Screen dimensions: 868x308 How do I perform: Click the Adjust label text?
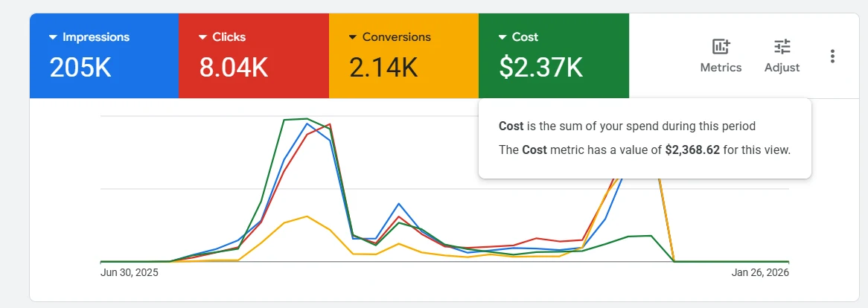tap(782, 68)
